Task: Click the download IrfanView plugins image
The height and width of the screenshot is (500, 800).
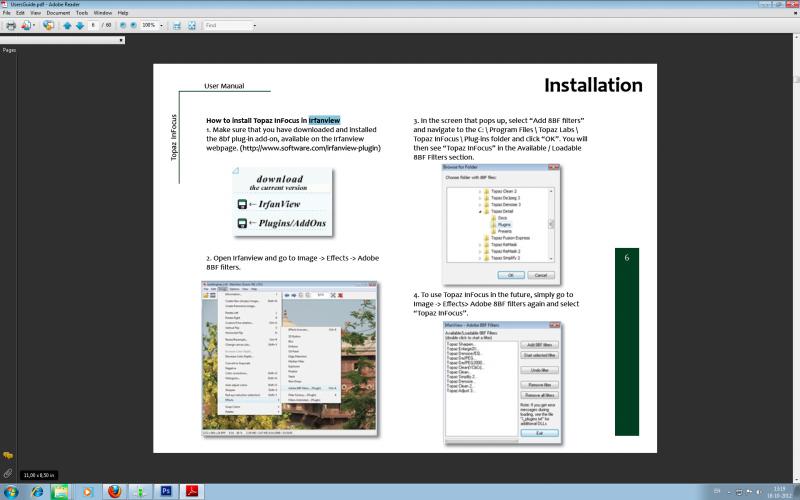Action: click(282, 202)
